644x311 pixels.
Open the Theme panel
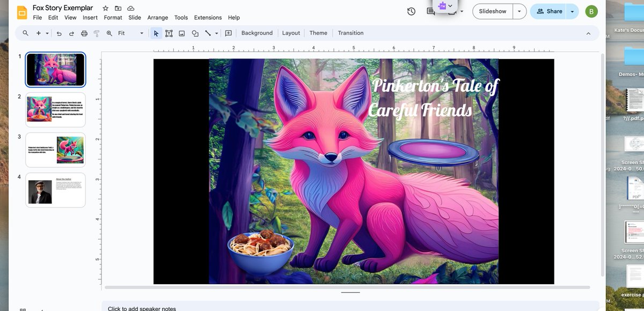pos(318,33)
